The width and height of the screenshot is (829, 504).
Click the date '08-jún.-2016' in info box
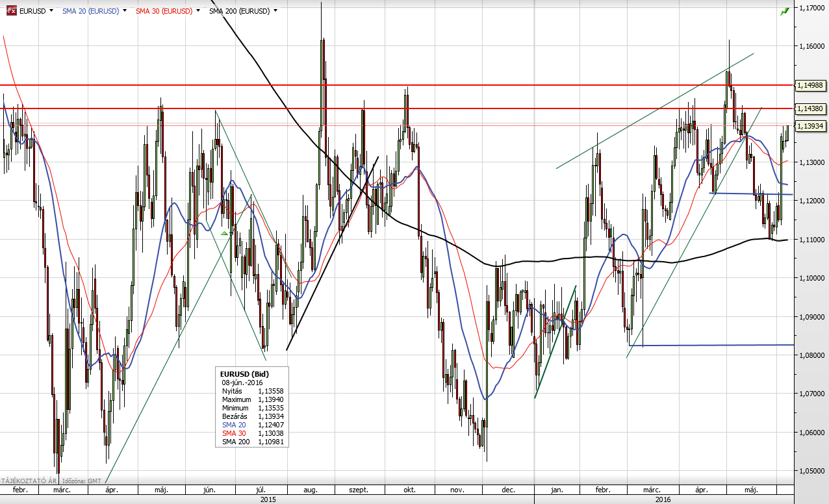tap(243, 383)
